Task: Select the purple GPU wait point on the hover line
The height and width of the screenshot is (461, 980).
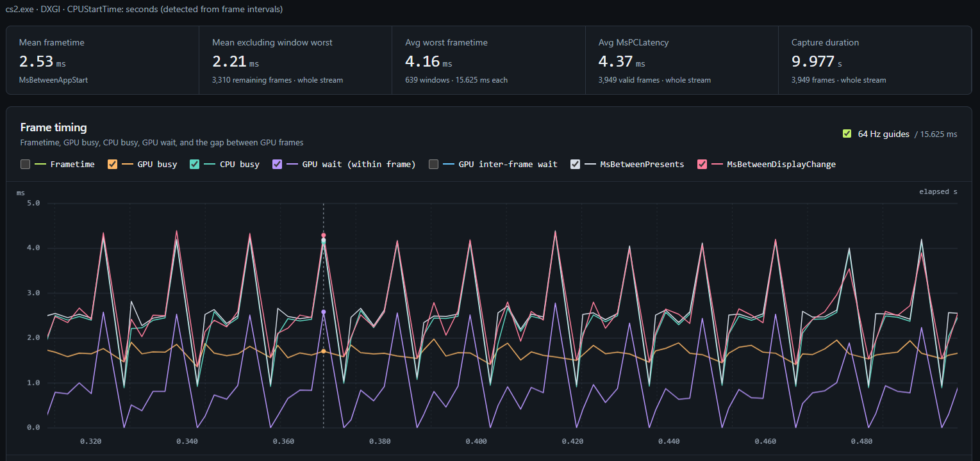Action: [324, 312]
